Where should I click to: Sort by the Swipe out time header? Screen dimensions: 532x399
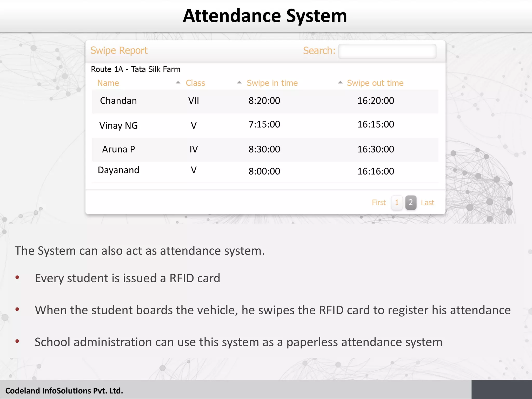375,83
